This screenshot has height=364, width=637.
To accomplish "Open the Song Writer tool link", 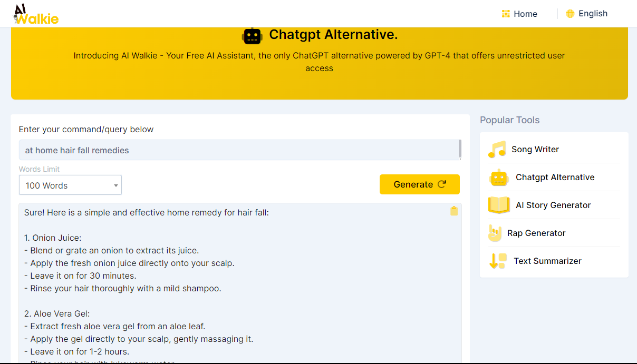I will tap(535, 149).
